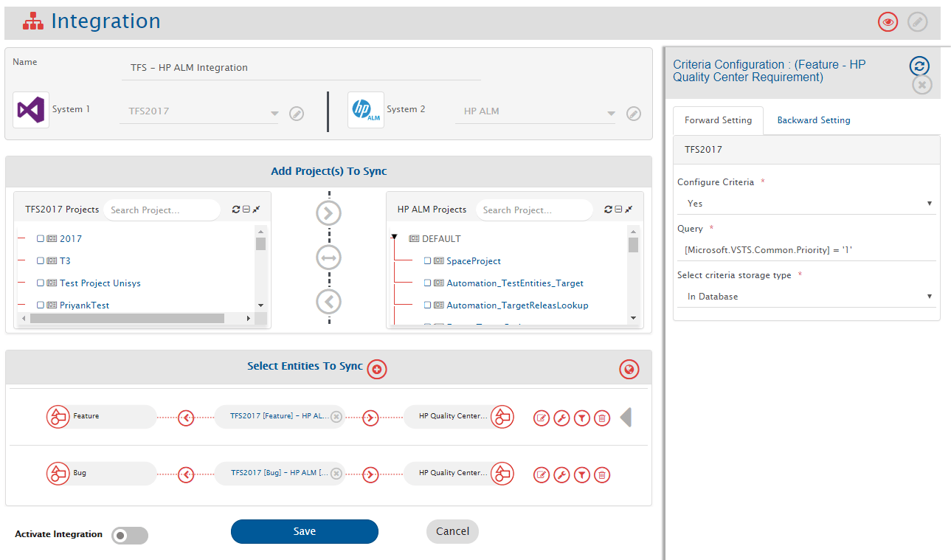Click the edit mapping icon for Bug row

(542, 475)
